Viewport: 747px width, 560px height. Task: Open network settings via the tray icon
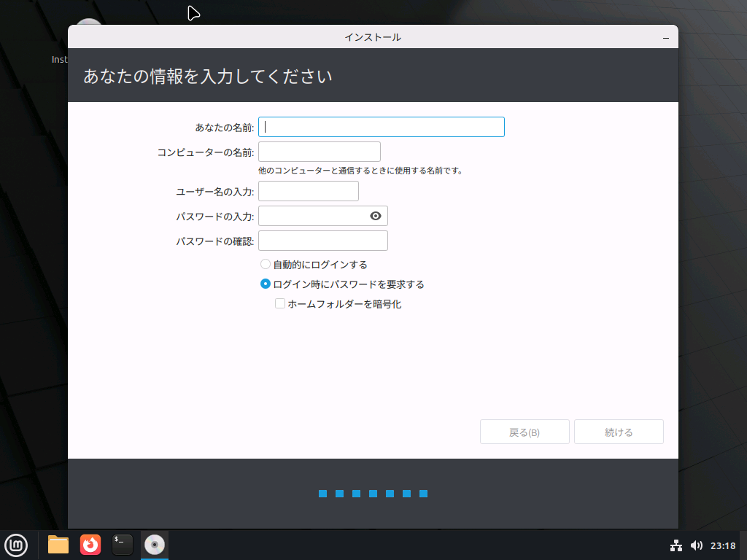[675, 545]
